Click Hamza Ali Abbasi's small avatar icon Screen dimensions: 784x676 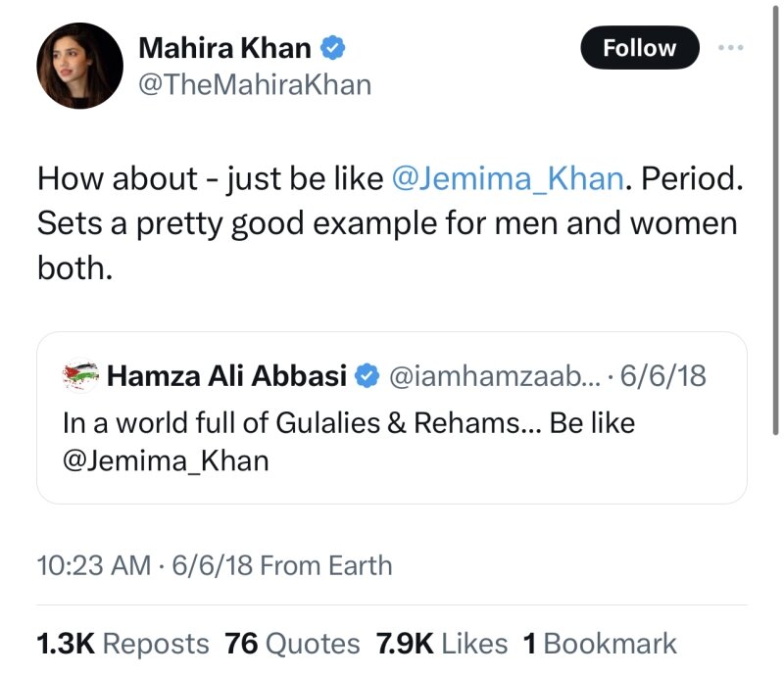click(79, 375)
